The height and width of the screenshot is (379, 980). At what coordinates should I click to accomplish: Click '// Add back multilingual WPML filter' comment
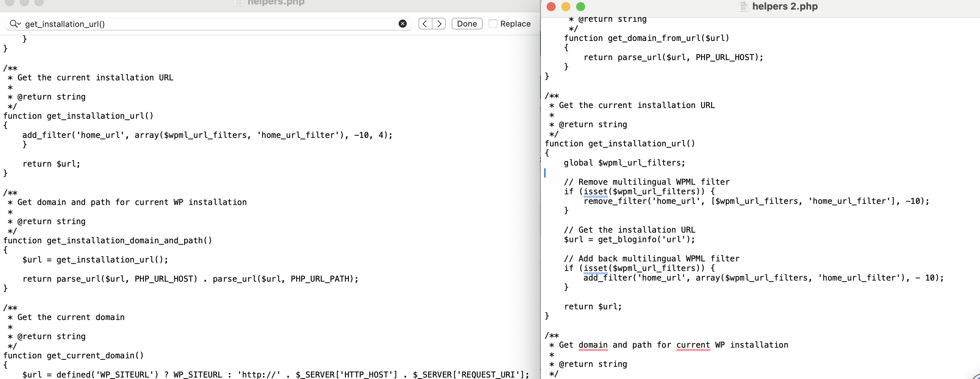coord(652,259)
